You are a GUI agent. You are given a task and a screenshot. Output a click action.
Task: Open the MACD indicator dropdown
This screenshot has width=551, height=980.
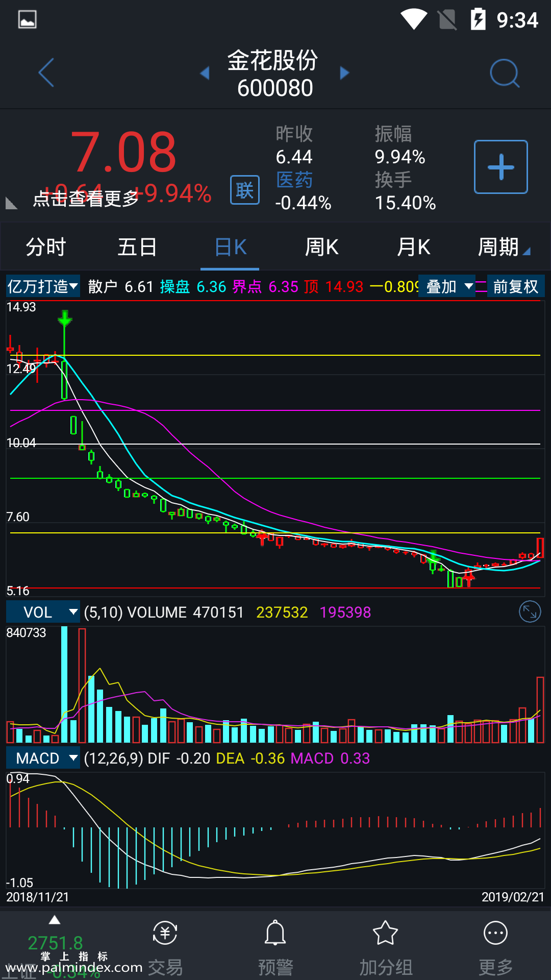pyautogui.click(x=43, y=758)
